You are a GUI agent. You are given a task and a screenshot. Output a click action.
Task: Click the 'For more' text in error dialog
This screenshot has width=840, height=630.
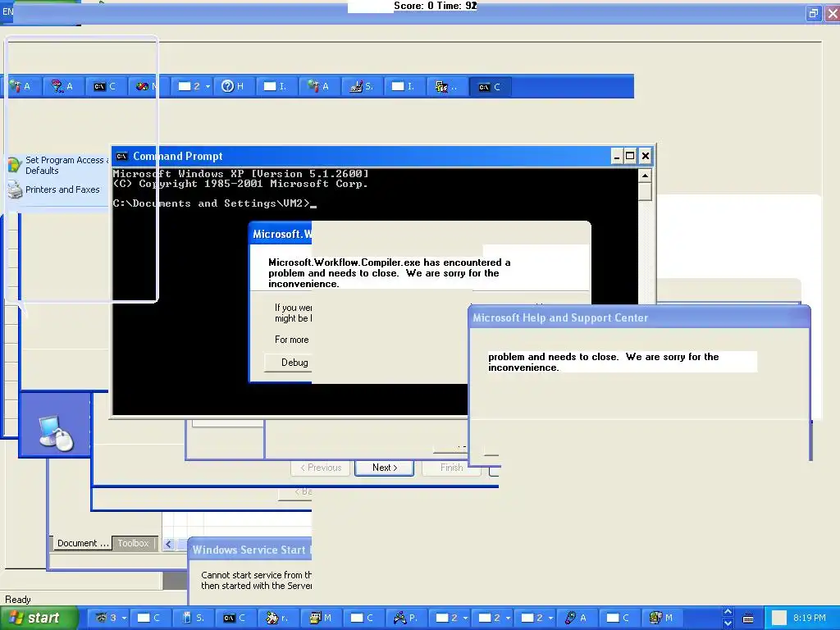point(291,340)
